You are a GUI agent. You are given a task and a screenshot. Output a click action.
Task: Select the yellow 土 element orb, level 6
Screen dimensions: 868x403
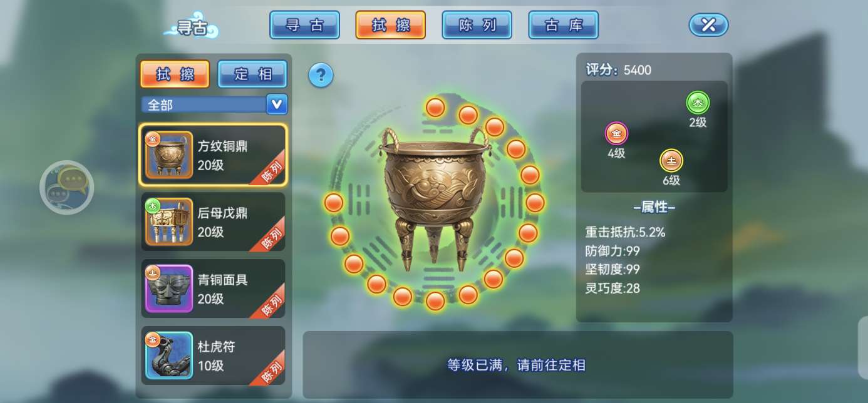[671, 161]
